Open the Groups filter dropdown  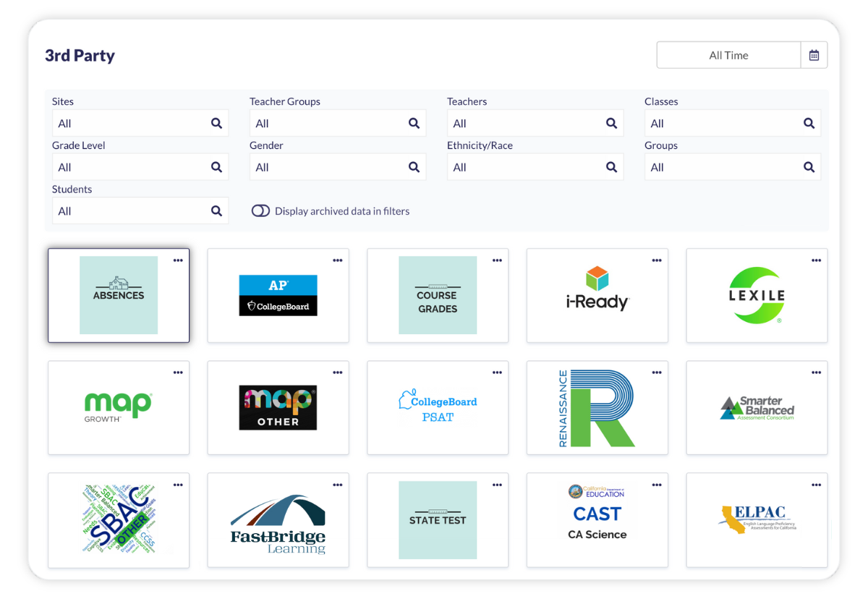coord(733,167)
